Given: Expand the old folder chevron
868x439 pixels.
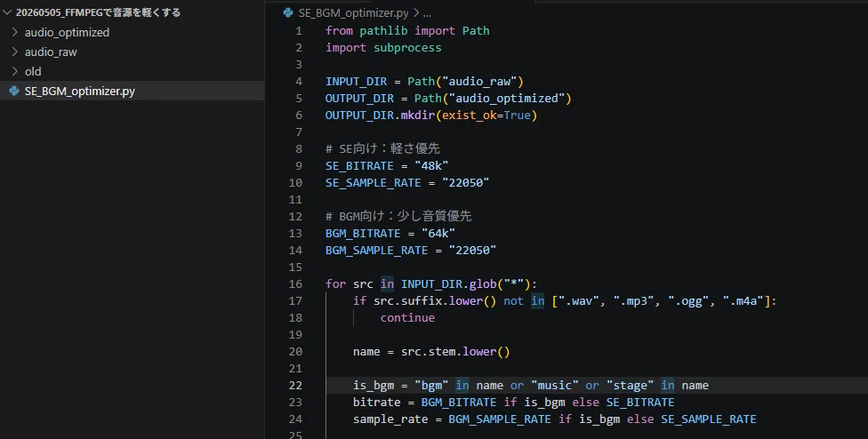Looking at the screenshot, I should click(x=15, y=71).
